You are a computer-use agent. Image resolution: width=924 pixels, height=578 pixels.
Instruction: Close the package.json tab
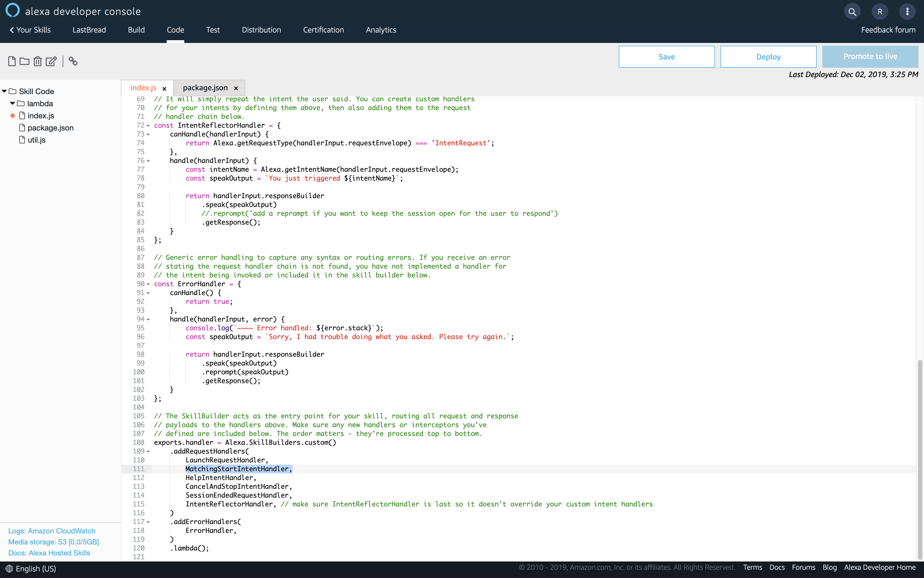pos(236,88)
